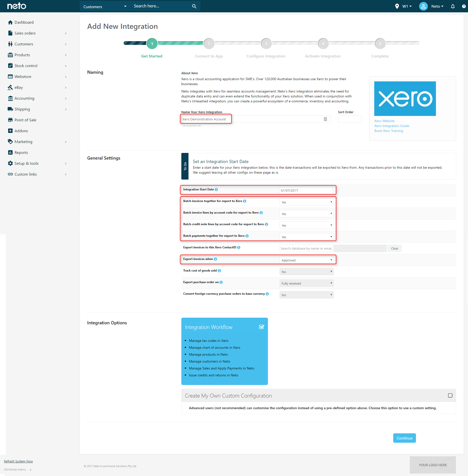Click info icon beside Track cost of goods sold
Viewport: 468px width, 476px height.
coord(219,271)
